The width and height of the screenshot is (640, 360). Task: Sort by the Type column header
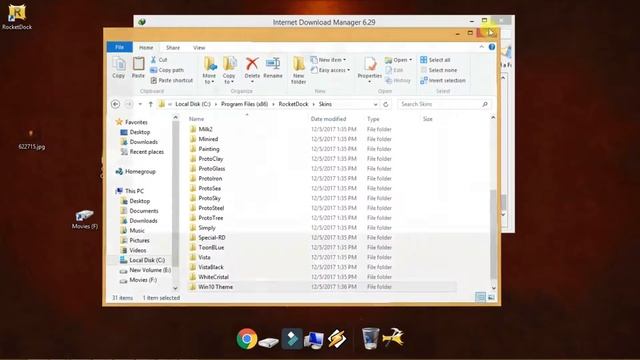[373, 119]
